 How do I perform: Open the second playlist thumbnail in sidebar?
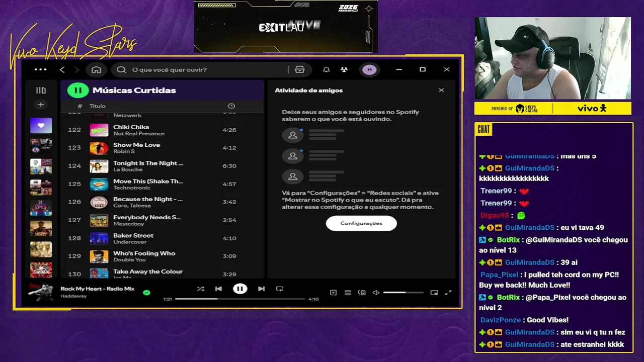(x=41, y=146)
